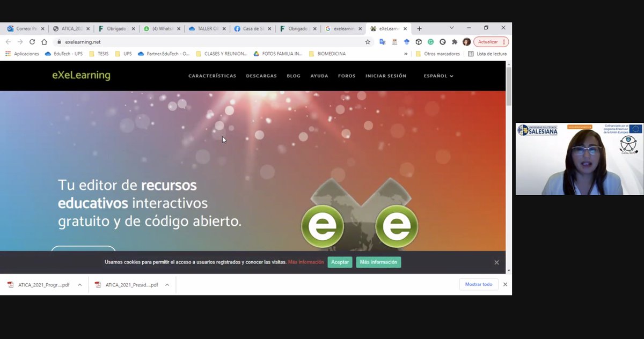Screen dimensions: 644x339
Task: Open the Otros marcadores folder
Action: [437, 54]
